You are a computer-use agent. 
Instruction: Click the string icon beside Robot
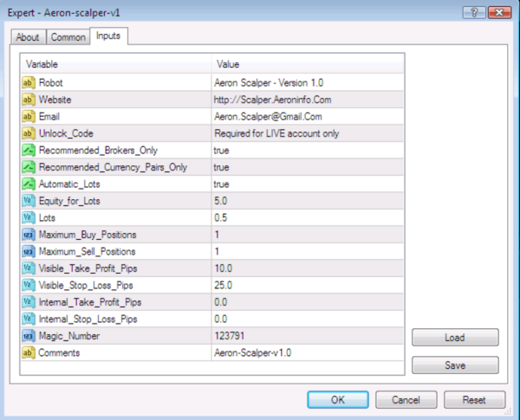pyautogui.click(x=29, y=82)
